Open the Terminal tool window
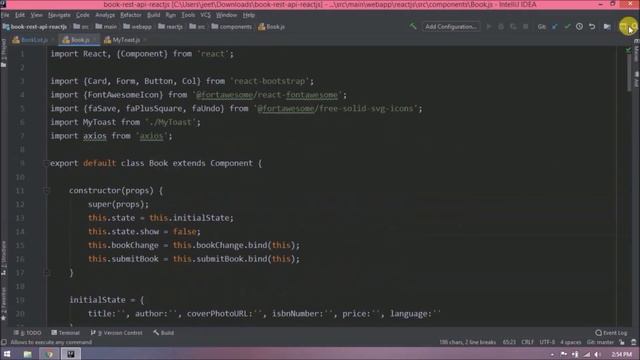 (65, 333)
